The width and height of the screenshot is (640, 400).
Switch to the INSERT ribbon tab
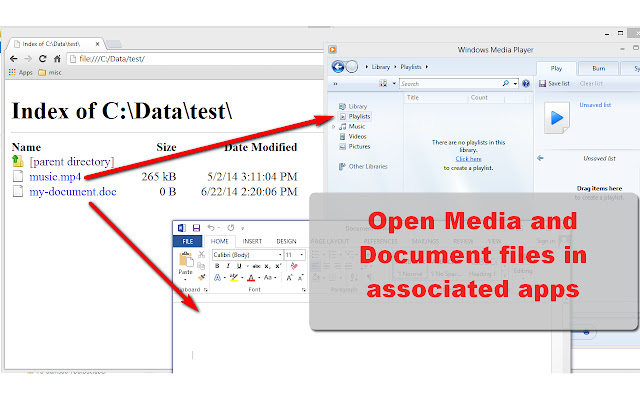(x=252, y=241)
